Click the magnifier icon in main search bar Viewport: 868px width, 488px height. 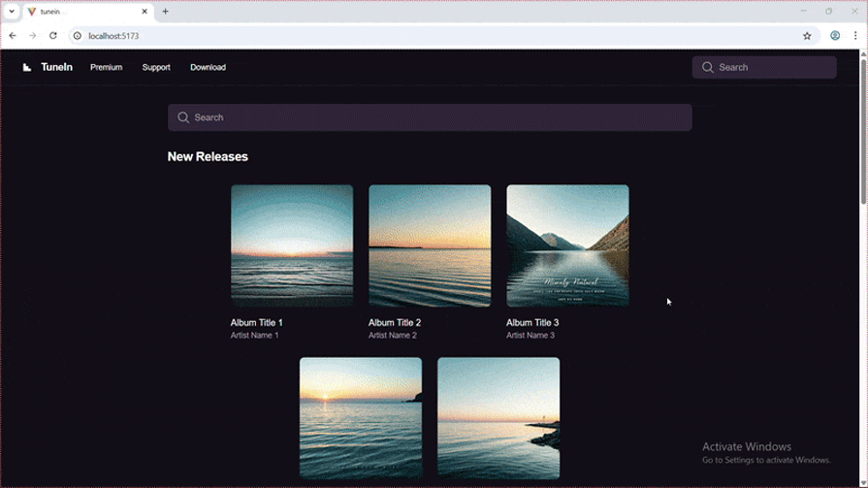pyautogui.click(x=183, y=117)
